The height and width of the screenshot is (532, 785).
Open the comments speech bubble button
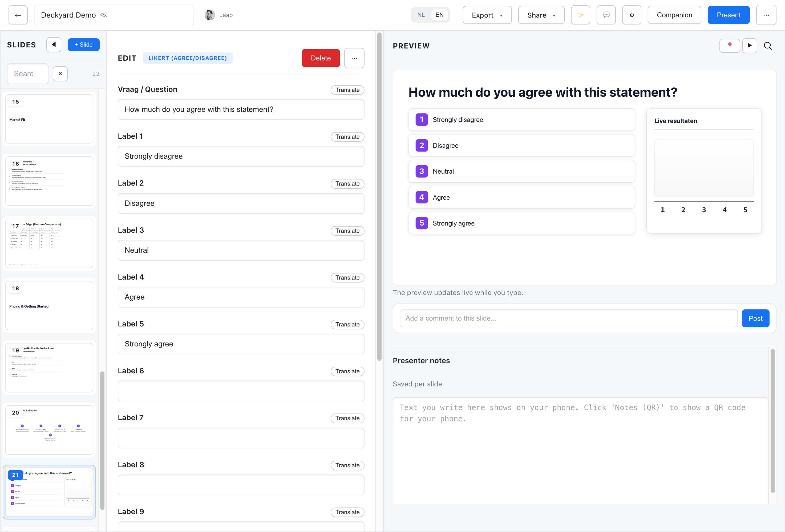click(x=606, y=15)
